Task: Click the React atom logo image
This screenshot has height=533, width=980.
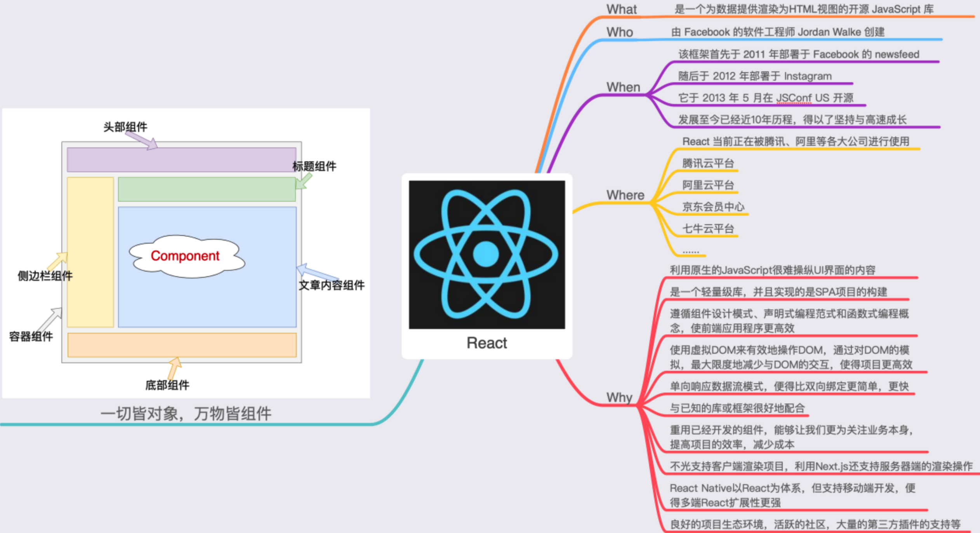Action: point(487,254)
